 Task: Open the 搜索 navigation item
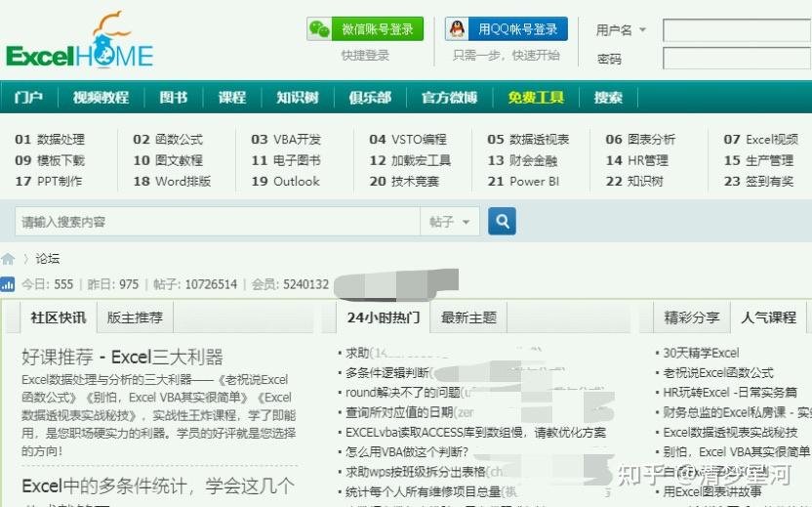(608, 97)
